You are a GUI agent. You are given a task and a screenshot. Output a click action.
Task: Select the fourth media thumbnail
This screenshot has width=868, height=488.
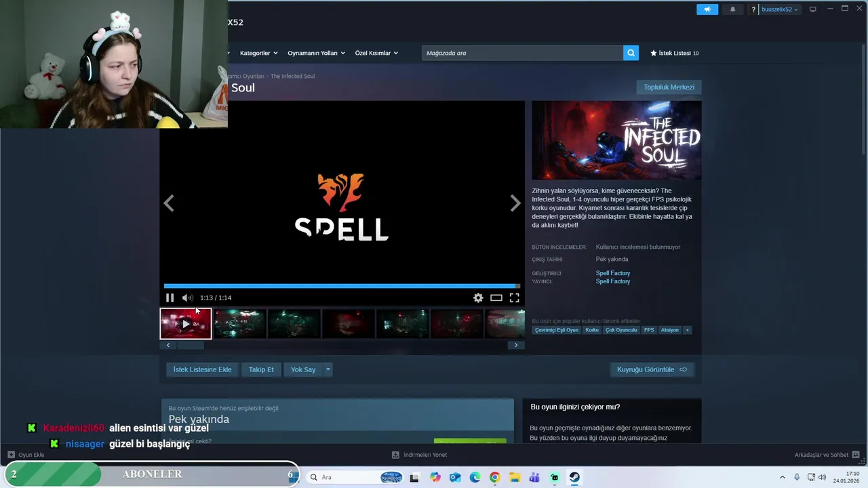coord(349,323)
